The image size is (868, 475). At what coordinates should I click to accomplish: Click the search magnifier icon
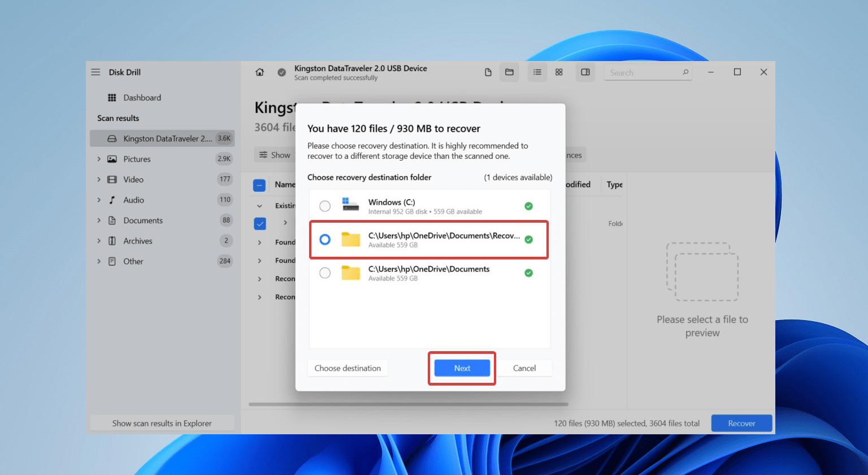tap(685, 72)
